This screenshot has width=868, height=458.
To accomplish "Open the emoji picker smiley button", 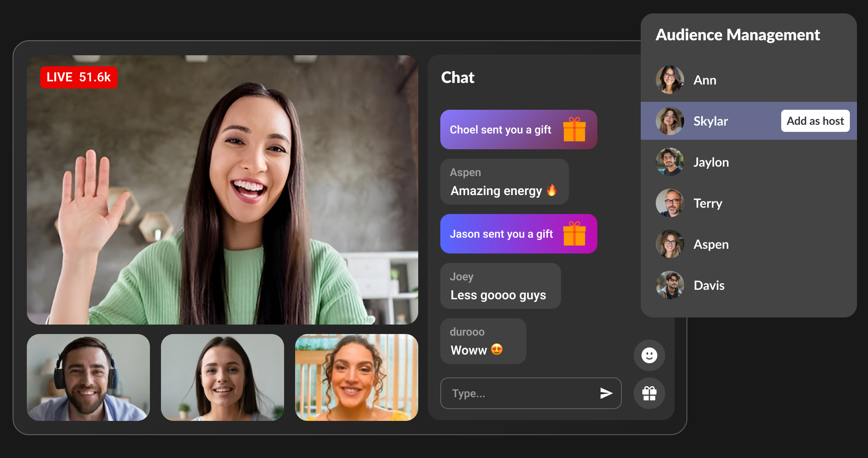I will pos(649,355).
